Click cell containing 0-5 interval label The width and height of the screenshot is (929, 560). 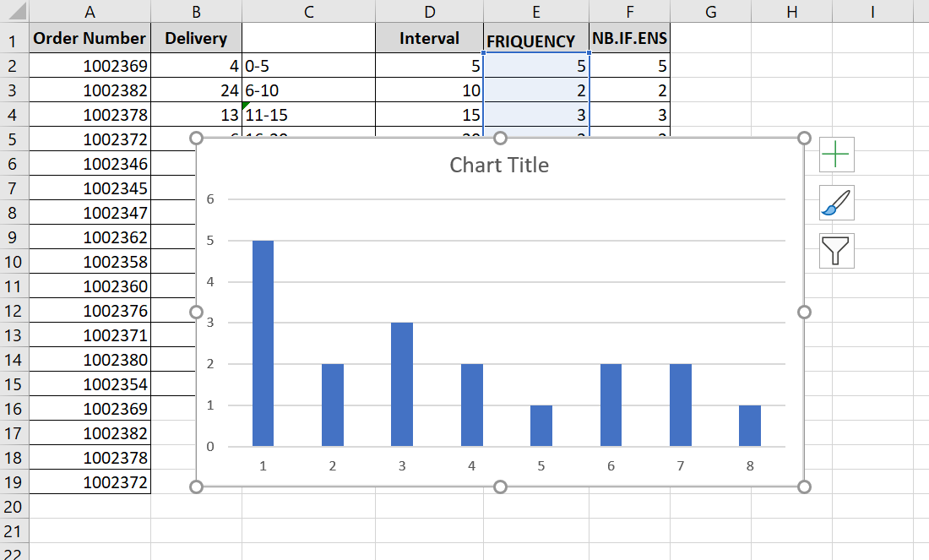click(x=308, y=66)
